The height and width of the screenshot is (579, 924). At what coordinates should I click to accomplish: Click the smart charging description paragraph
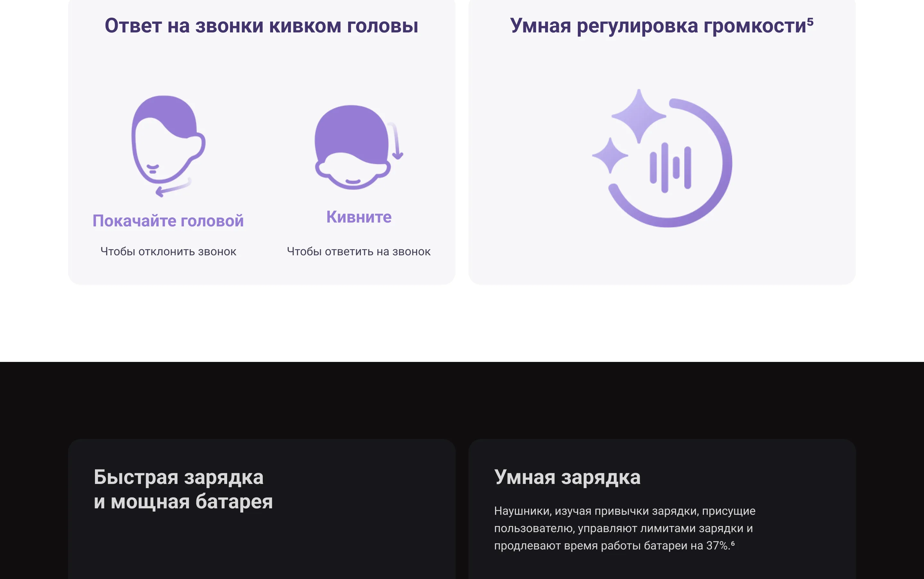pyautogui.click(x=624, y=528)
